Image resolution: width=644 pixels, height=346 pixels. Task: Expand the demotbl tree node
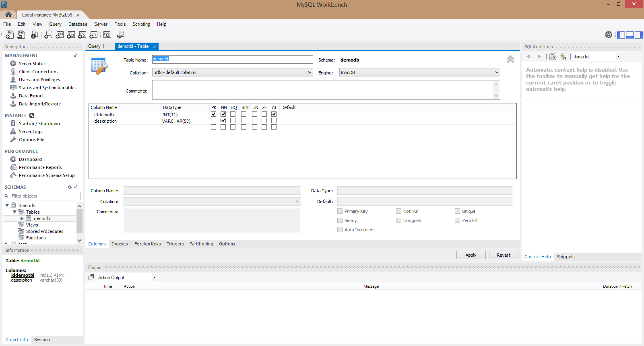click(x=22, y=218)
